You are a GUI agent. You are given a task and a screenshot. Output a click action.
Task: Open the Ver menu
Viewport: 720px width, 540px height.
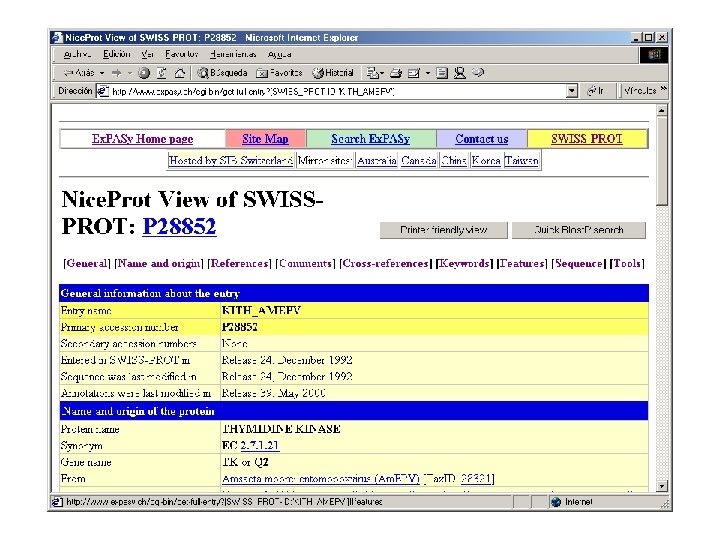147,54
